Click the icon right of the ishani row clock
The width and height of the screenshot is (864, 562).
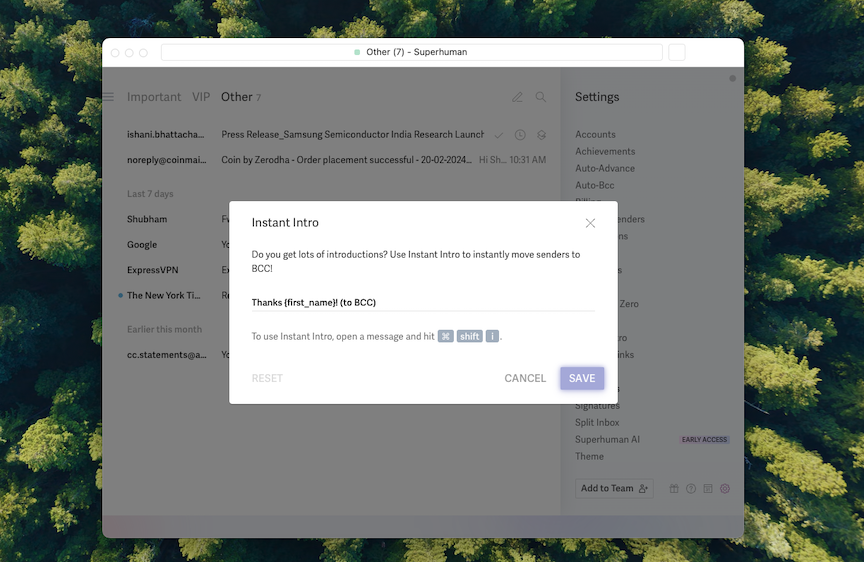(541, 135)
